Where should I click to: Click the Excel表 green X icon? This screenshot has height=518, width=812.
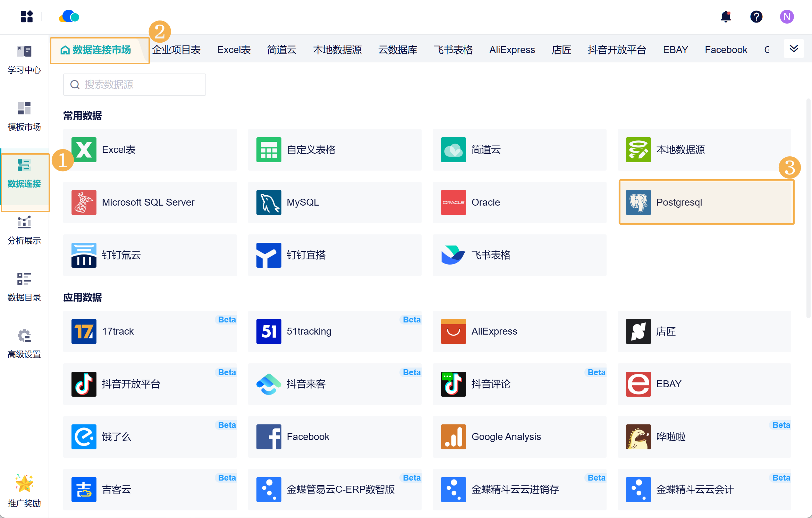[x=84, y=150]
